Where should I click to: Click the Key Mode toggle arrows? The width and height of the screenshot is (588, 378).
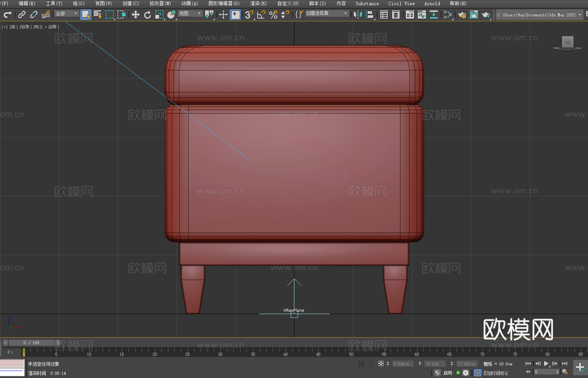(x=528, y=372)
